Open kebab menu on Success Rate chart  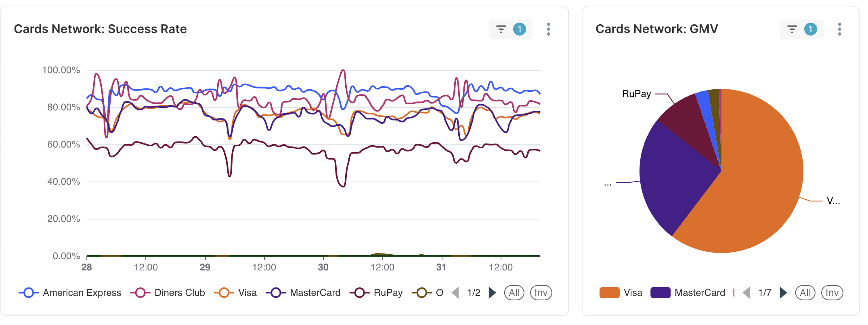(x=548, y=29)
